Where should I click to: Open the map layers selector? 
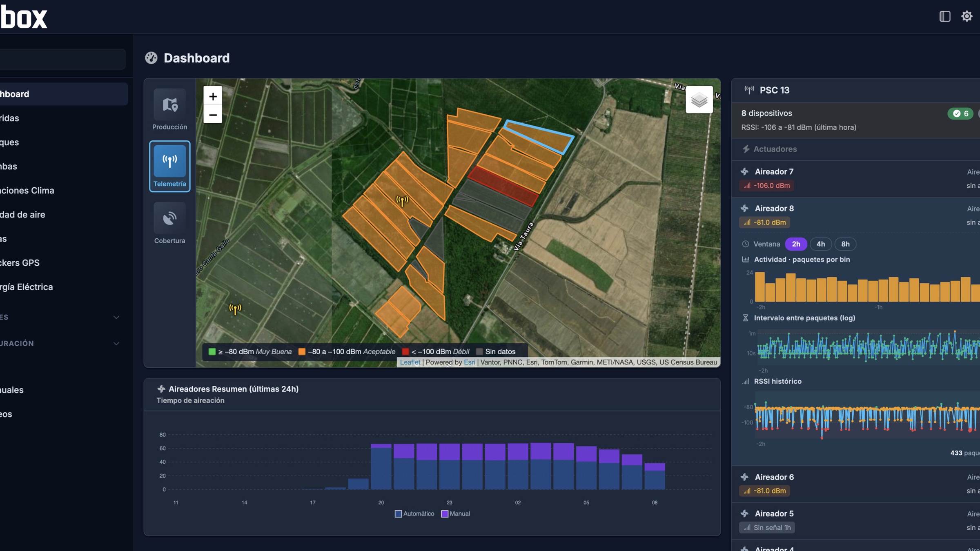699,100
